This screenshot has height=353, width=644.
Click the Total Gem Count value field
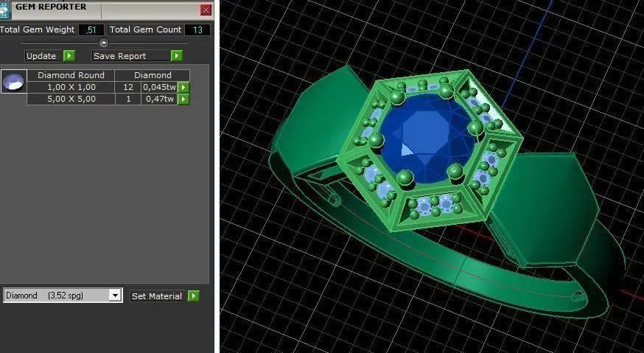tap(197, 29)
